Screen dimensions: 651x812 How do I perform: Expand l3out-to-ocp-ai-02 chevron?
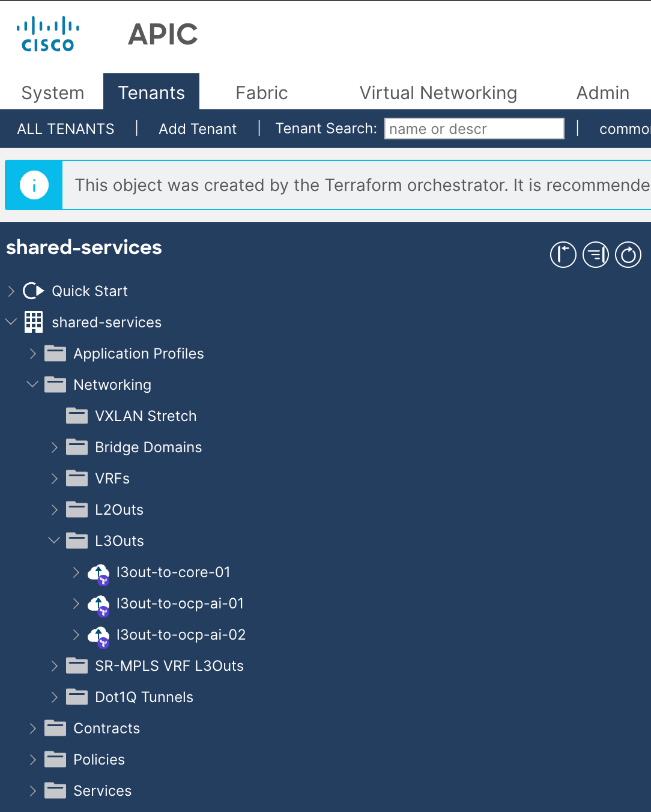pyautogui.click(x=76, y=635)
